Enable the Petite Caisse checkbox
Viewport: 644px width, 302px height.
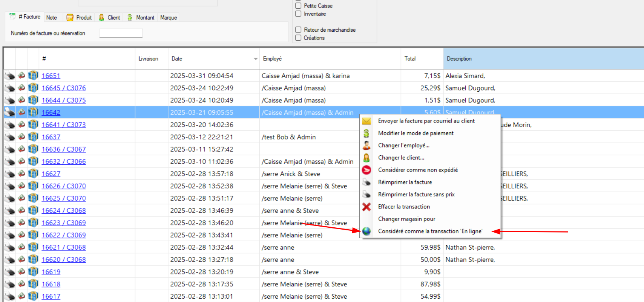[x=298, y=6]
